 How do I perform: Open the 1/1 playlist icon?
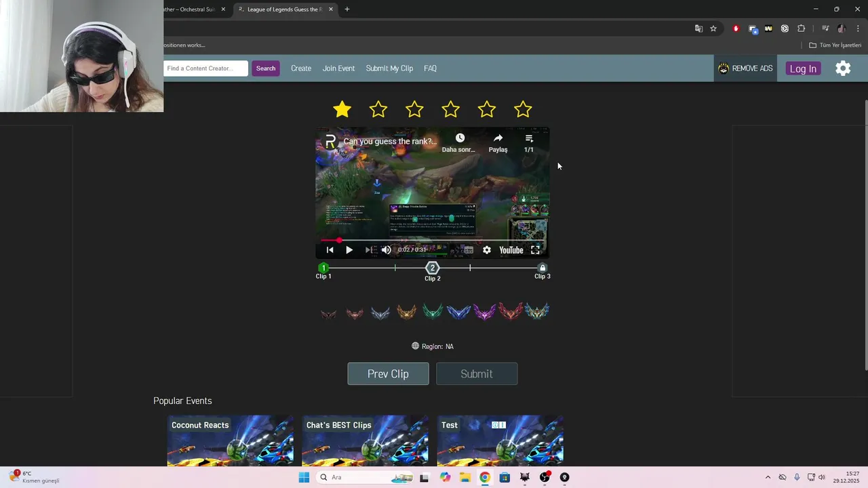click(x=529, y=138)
